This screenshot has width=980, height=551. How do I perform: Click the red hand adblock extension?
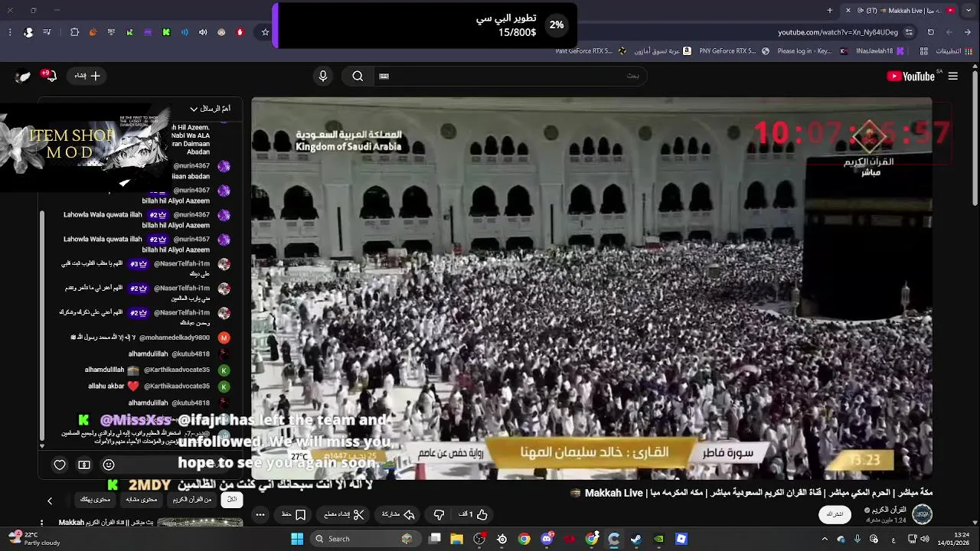240,32
